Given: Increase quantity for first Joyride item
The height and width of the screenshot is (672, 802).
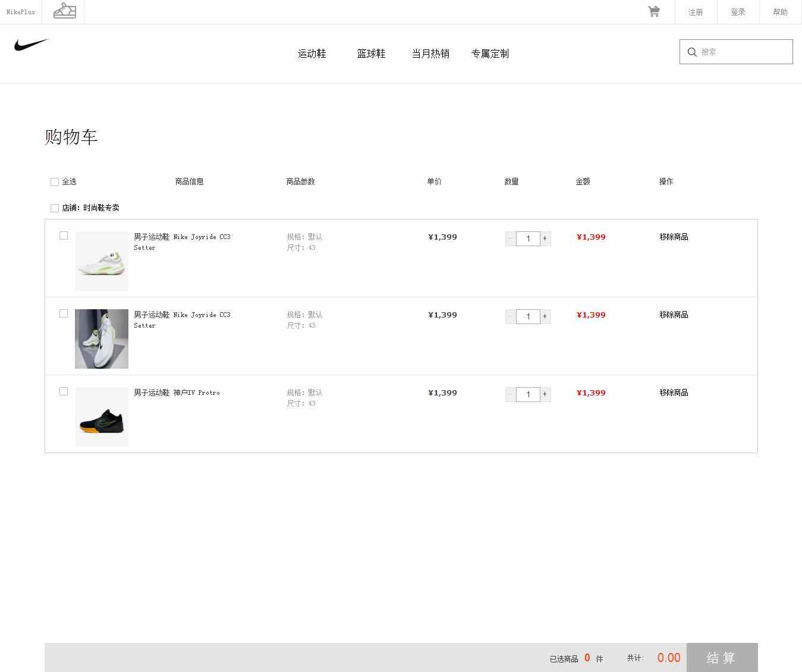Looking at the screenshot, I should 545,238.
